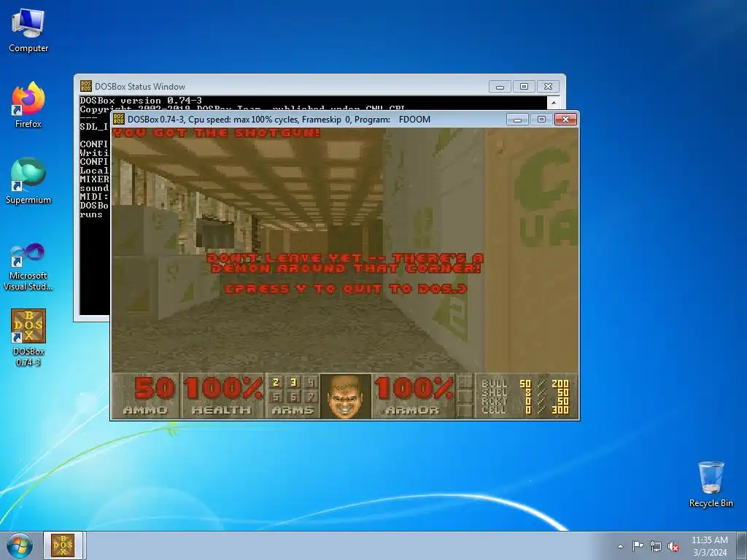Click the "Don't leave yet" quit message
Viewport: 747px width, 560px height.
point(345,263)
